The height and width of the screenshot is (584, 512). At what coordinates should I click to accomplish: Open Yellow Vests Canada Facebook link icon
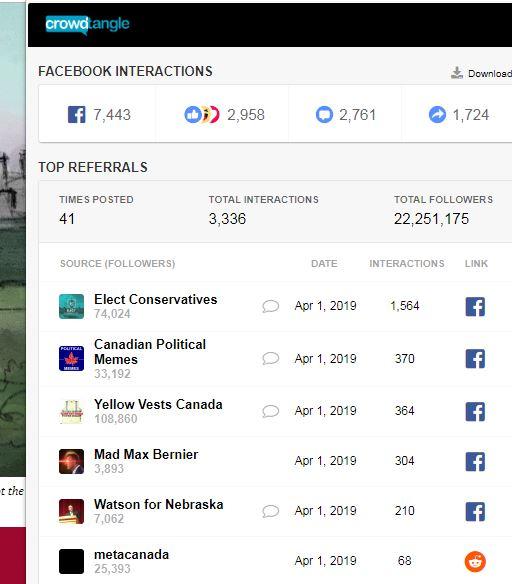(x=475, y=411)
